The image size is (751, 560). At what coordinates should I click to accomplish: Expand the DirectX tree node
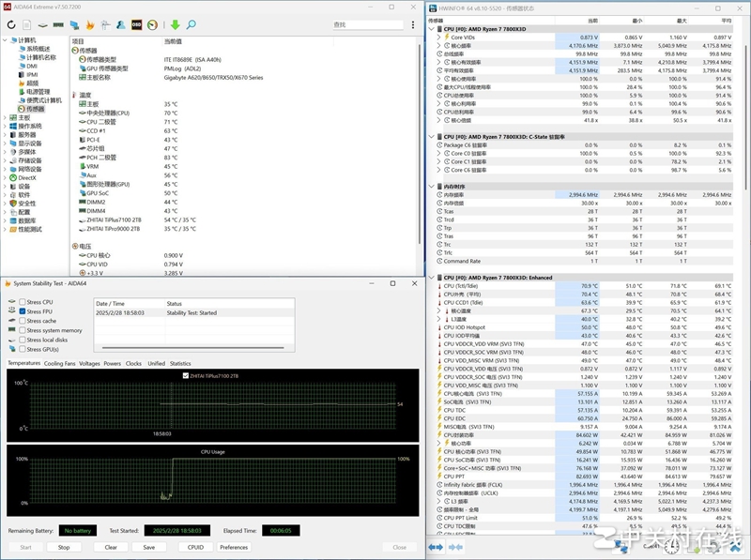tap(6, 177)
